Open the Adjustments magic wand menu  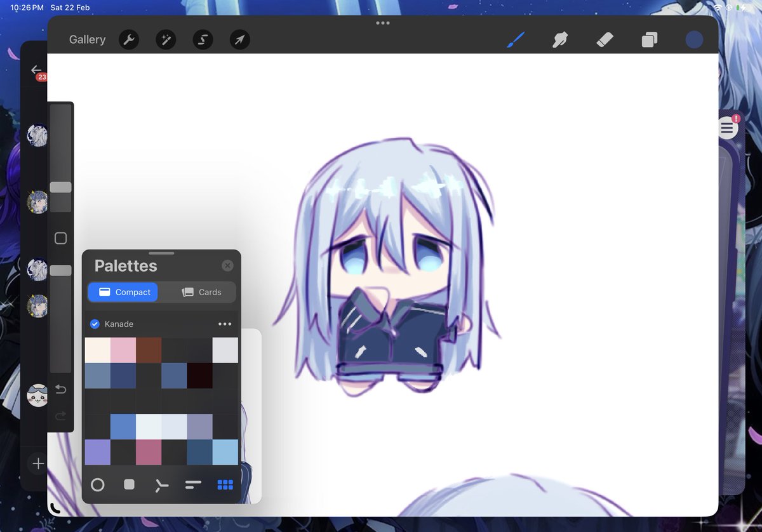[166, 40]
